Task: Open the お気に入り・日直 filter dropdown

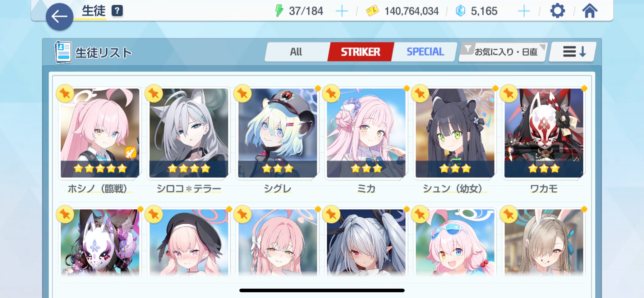Action: pyautogui.click(x=503, y=52)
